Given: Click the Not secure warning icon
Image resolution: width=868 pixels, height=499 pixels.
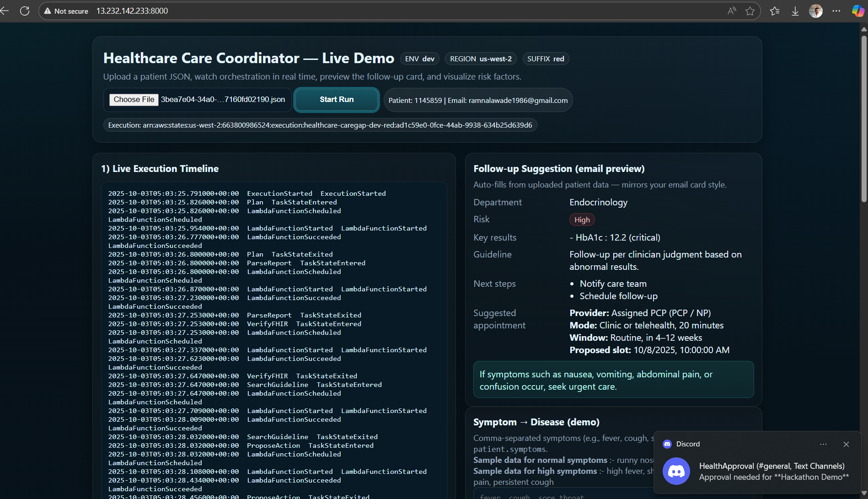Looking at the screenshot, I should coord(48,11).
